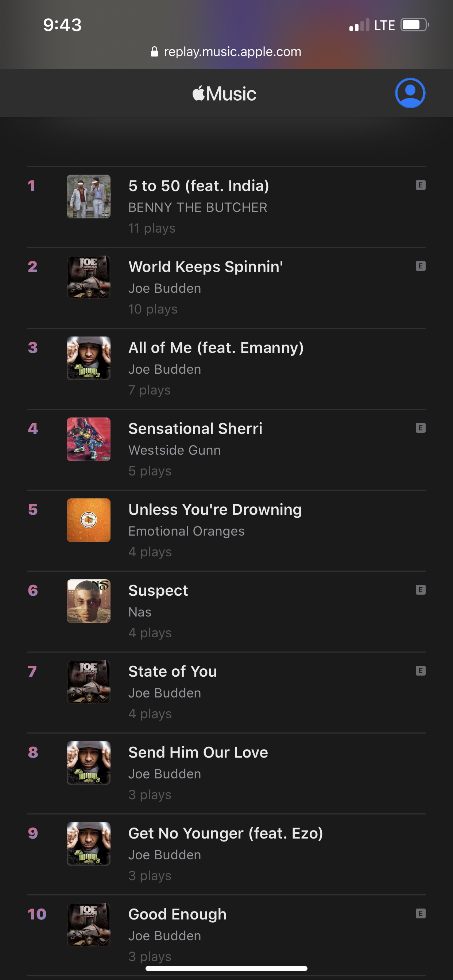Tap the Apple Music logo

click(x=225, y=94)
